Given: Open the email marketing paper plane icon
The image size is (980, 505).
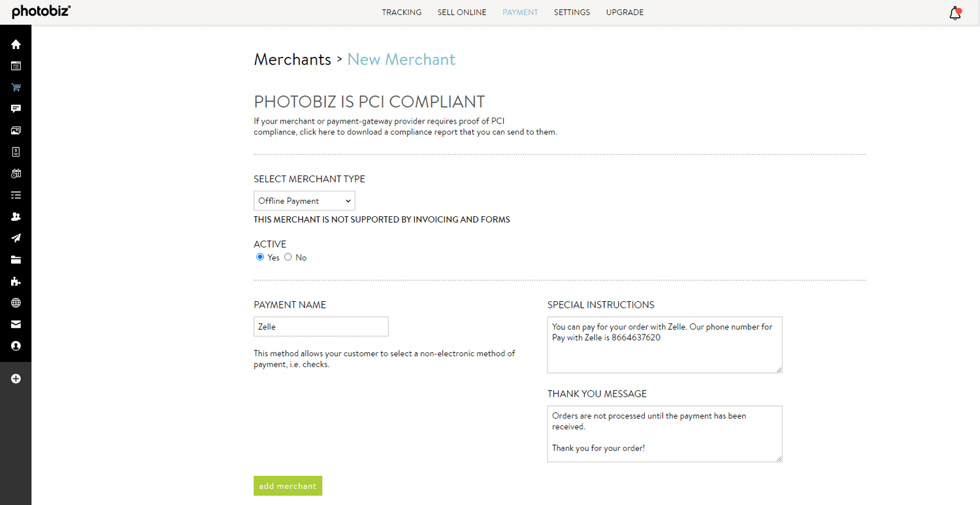Looking at the screenshot, I should point(16,238).
